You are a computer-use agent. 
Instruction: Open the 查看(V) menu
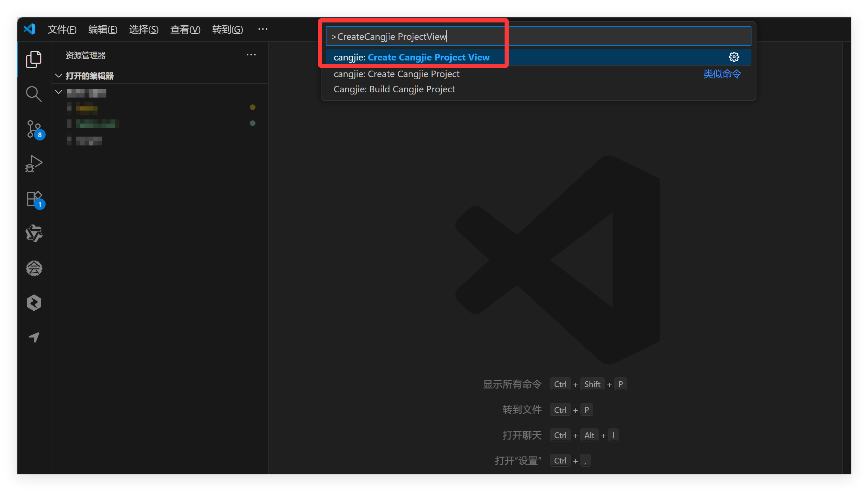coord(185,29)
